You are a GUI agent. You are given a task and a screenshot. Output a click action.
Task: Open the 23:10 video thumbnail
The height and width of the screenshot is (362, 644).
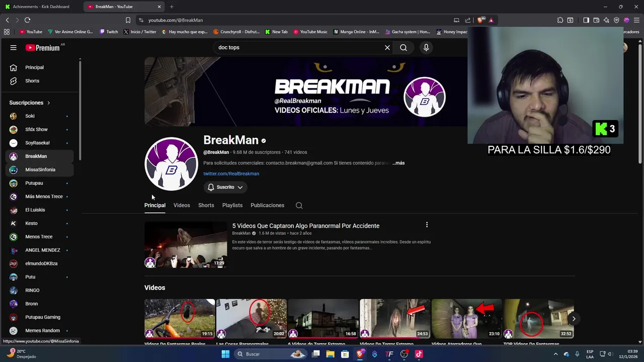pos(467,319)
